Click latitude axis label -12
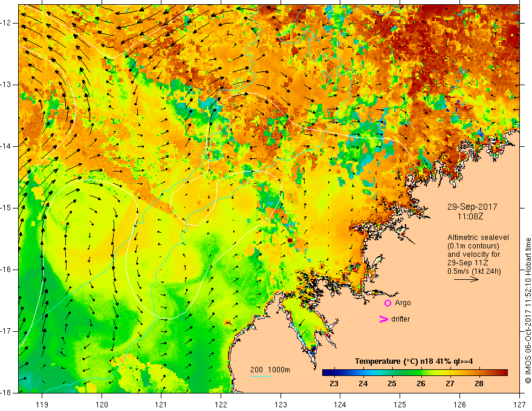532x411 pixels. [x=7, y=23]
